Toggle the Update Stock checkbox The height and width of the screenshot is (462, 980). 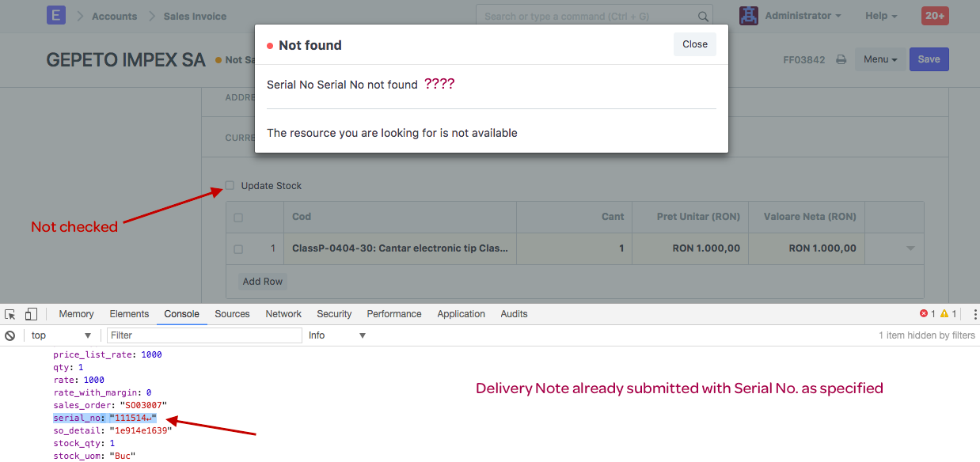coord(230,186)
